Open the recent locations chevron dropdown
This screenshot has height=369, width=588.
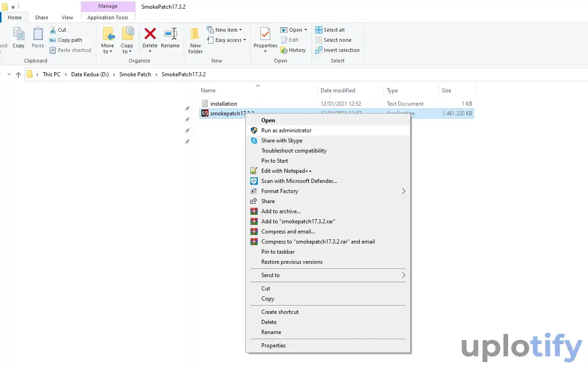9,74
